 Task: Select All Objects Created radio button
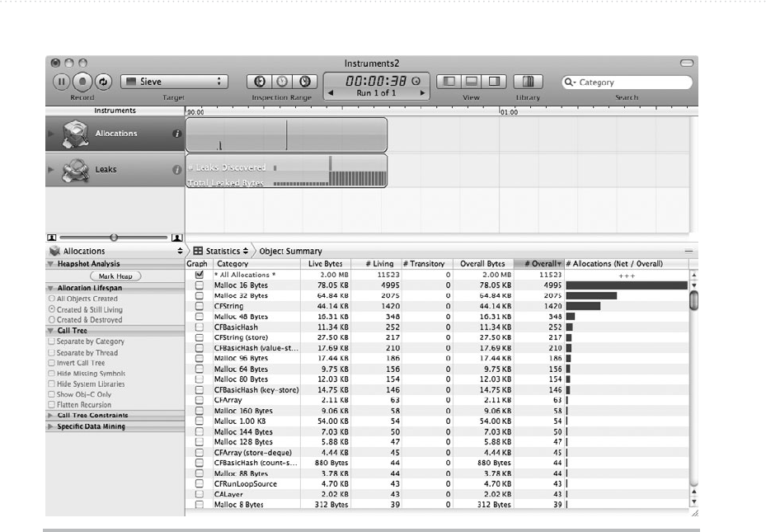tap(52, 299)
